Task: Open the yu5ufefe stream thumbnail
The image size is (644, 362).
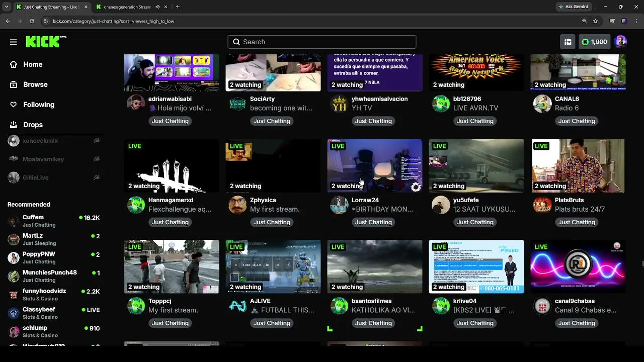Action: click(476, 165)
